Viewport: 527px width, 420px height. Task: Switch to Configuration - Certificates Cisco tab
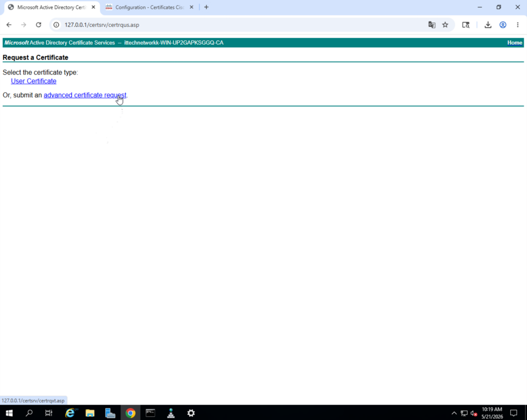(x=149, y=7)
